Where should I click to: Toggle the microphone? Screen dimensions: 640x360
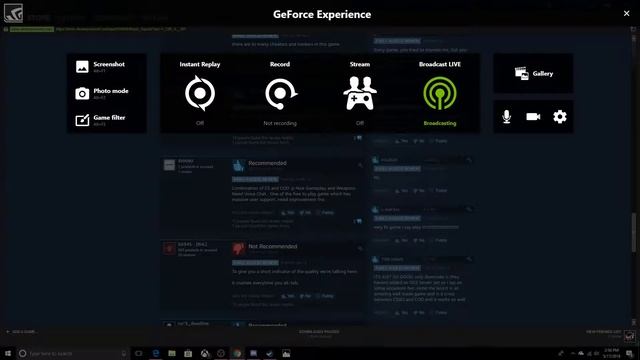[x=507, y=117]
